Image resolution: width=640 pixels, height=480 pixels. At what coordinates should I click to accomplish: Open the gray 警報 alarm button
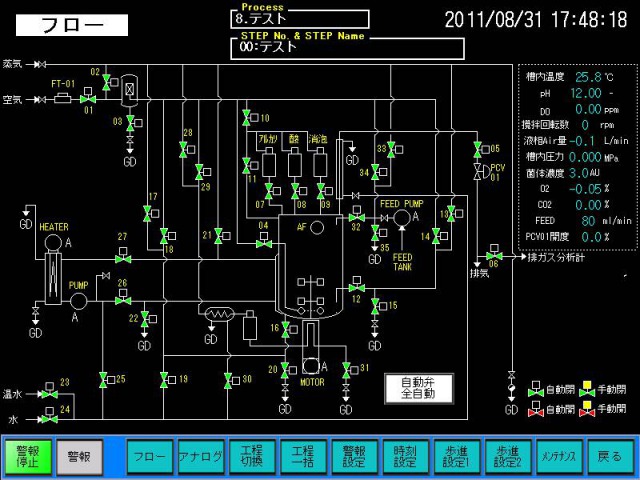[79, 457]
